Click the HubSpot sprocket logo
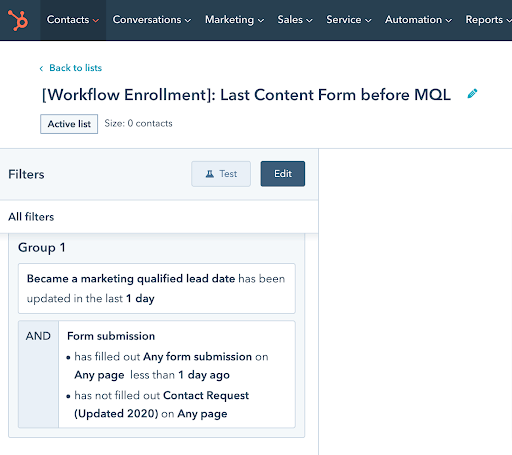Screen dimensions: 512x455 (x=18, y=20)
